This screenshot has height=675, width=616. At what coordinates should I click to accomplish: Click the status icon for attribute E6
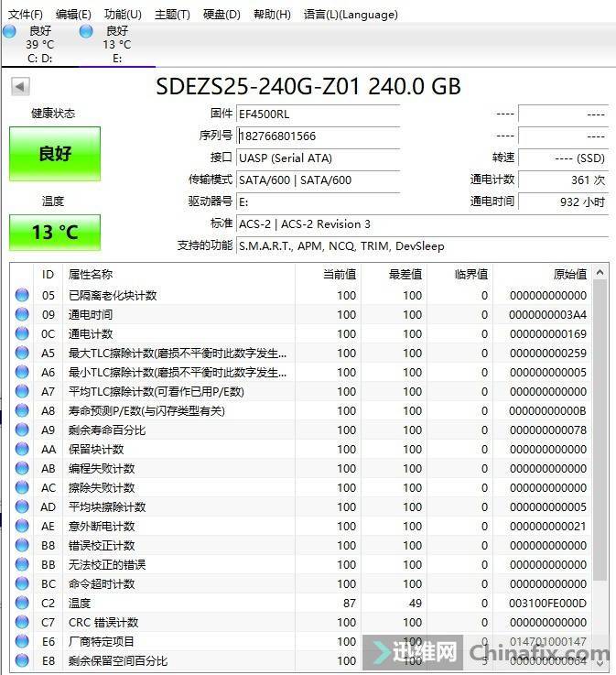click(22, 641)
